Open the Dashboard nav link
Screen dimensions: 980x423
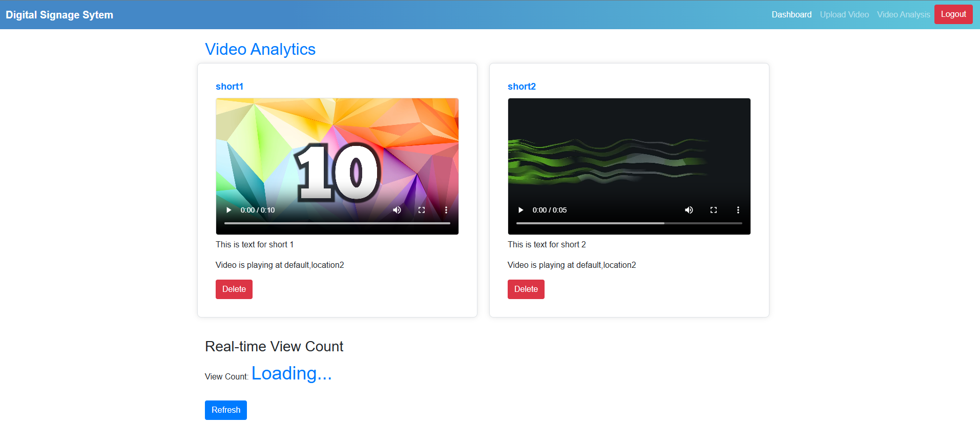pos(791,14)
